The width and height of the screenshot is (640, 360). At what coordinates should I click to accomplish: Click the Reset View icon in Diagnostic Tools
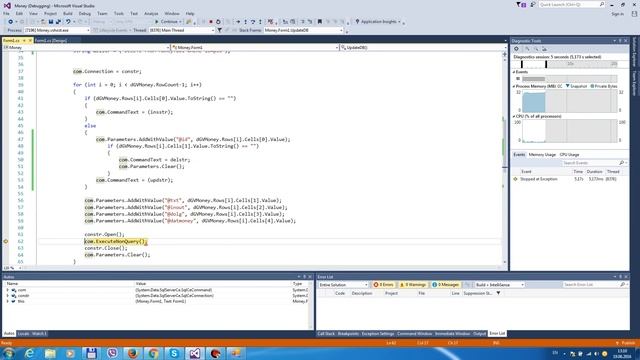tap(544, 49)
